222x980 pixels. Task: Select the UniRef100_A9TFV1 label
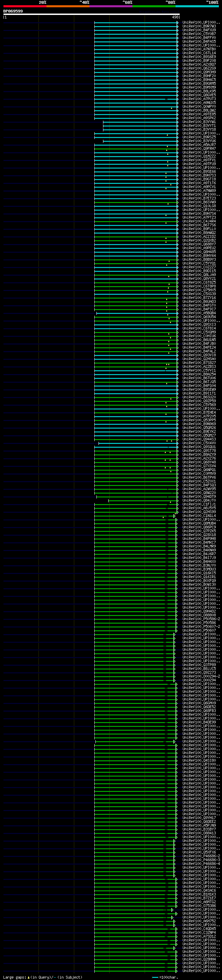(x=199, y=160)
